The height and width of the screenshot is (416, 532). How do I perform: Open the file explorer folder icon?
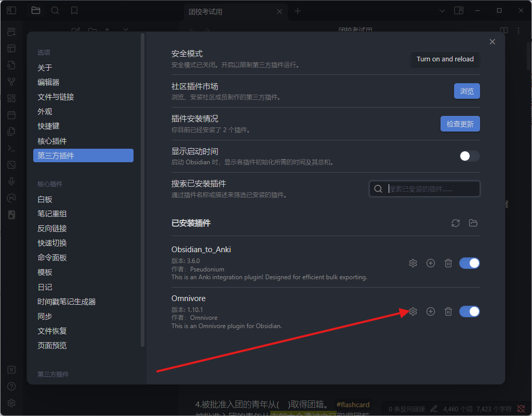(36, 10)
